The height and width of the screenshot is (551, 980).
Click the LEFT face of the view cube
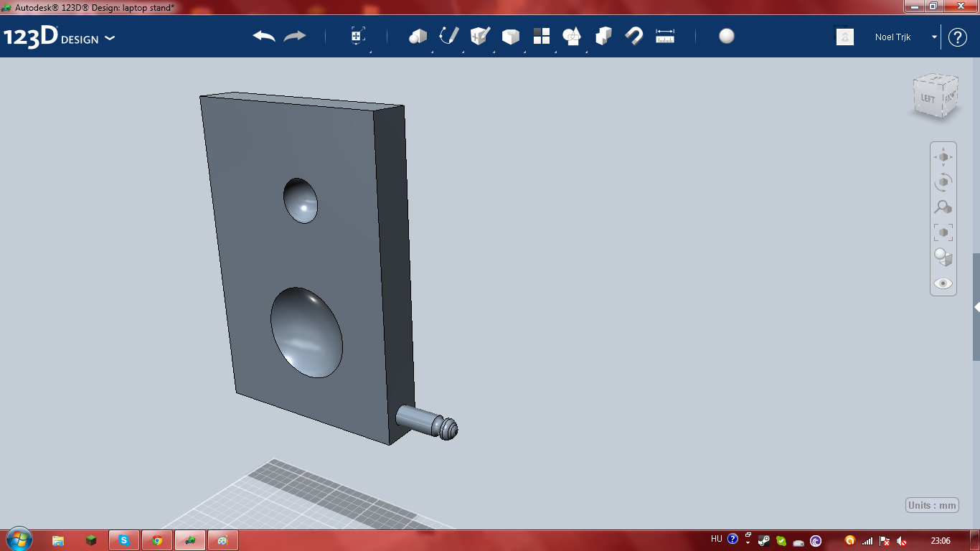coord(928,98)
